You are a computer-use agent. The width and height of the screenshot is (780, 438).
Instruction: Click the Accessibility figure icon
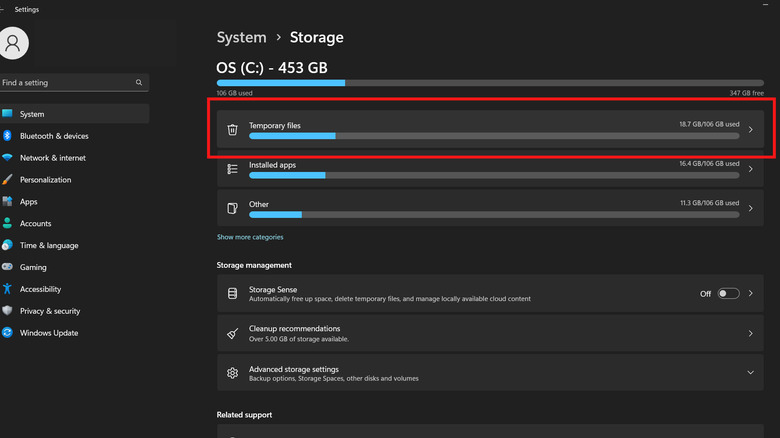(7, 289)
